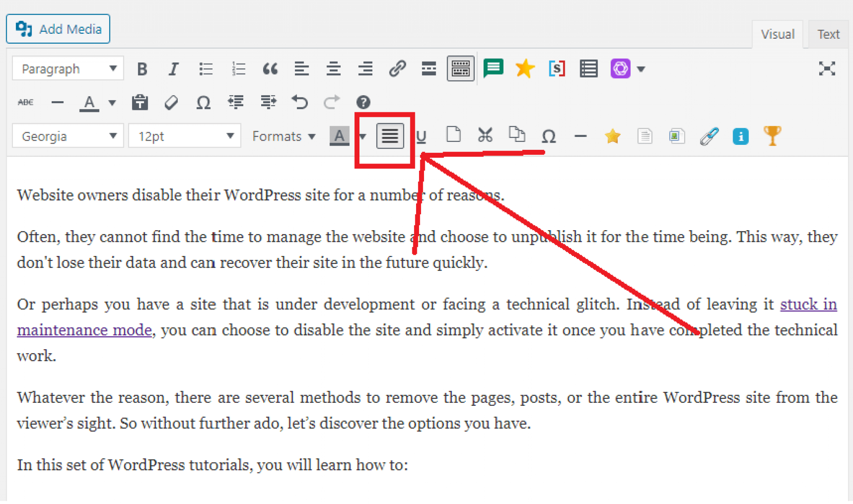
Task: Enter distraction-free fullscreen mode
Action: point(827,69)
